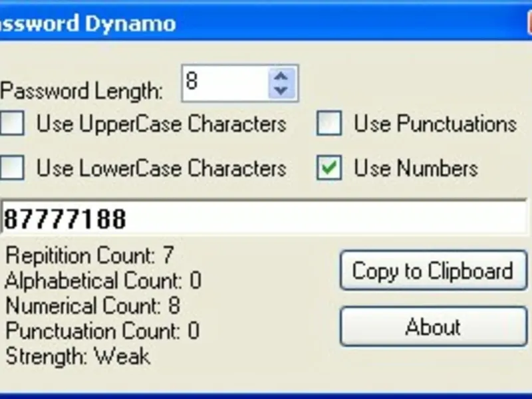Click the 'Use Punctuations' label text
Image resolution: width=532 pixels, height=399 pixels.
coord(435,124)
